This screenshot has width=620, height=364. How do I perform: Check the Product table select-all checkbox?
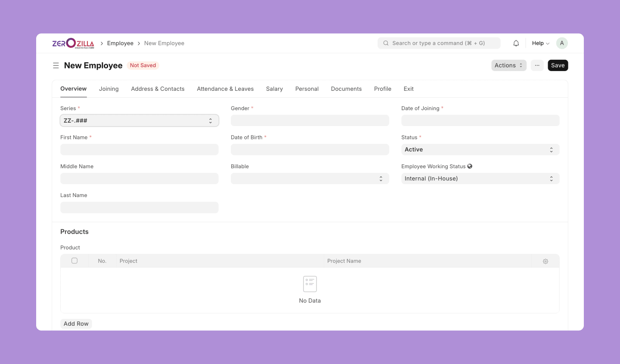[x=74, y=261]
